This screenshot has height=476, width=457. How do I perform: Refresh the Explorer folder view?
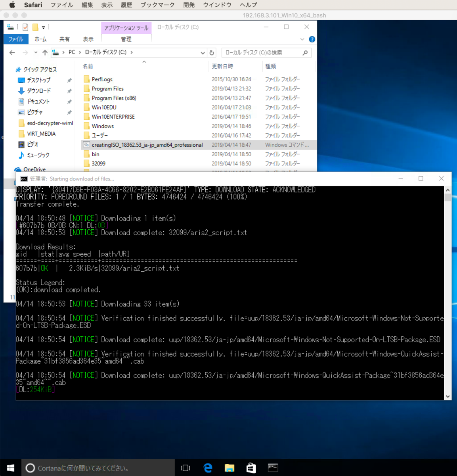(x=212, y=52)
